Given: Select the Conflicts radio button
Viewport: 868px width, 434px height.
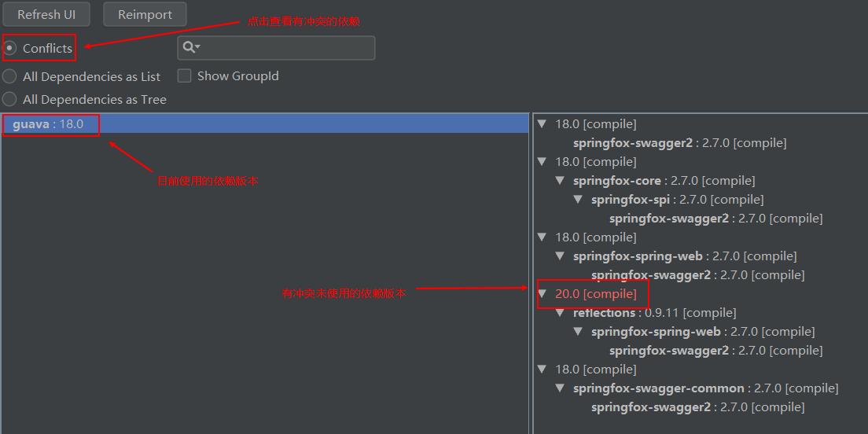Looking at the screenshot, I should (9, 48).
